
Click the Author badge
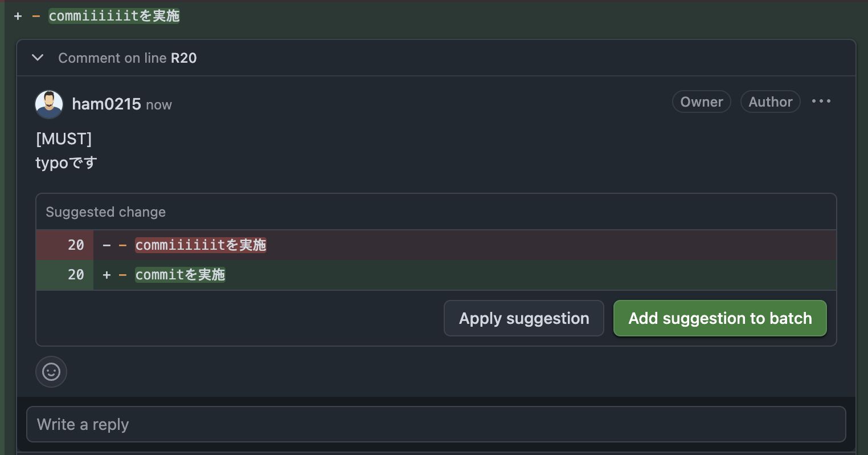[x=770, y=101]
